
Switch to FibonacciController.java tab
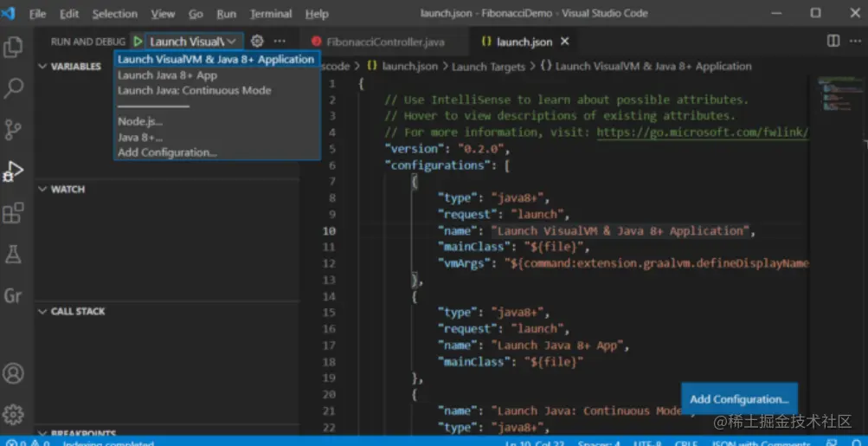[x=384, y=42]
